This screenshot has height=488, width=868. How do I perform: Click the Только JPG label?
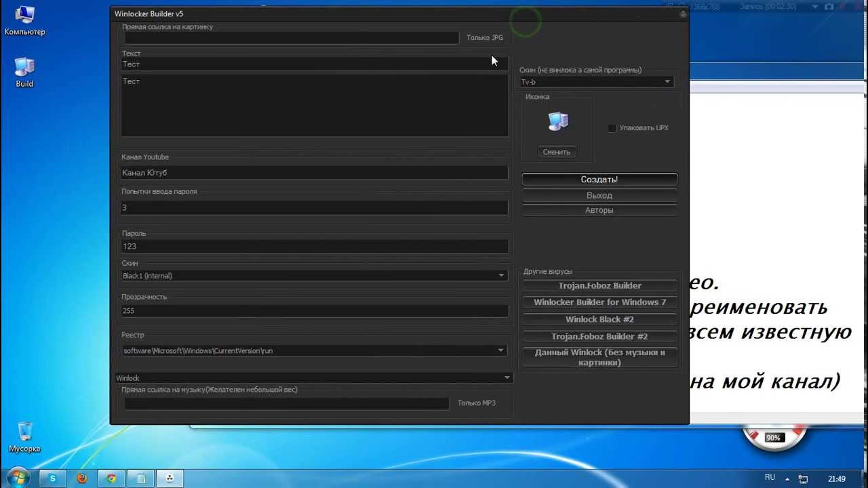pos(485,38)
